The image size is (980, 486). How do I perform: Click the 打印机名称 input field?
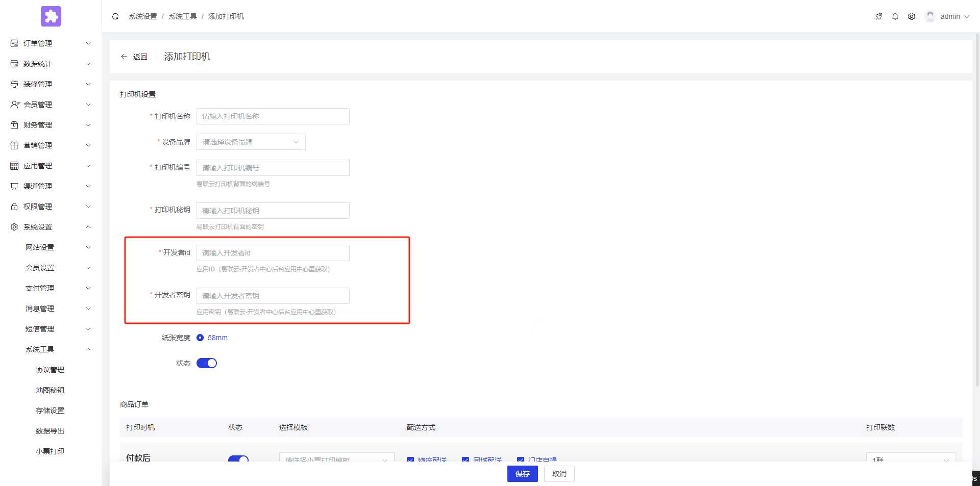273,116
